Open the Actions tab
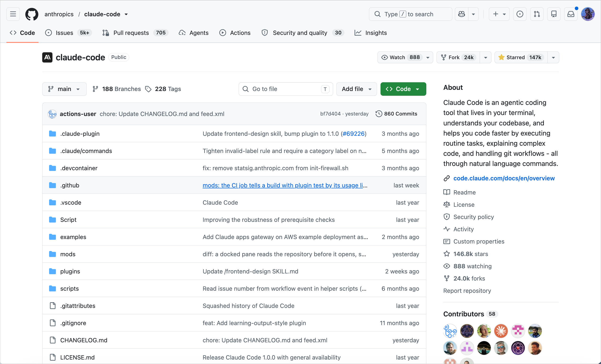 point(235,33)
